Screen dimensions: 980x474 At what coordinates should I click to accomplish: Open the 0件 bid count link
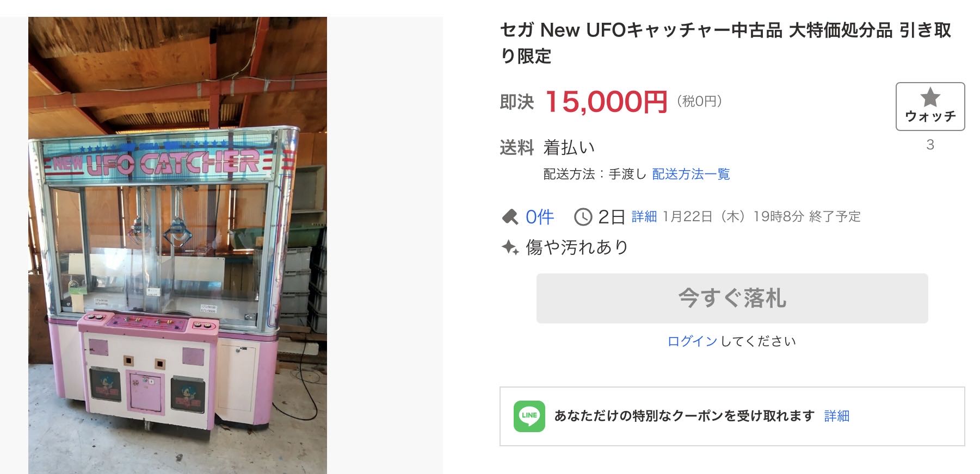(539, 217)
